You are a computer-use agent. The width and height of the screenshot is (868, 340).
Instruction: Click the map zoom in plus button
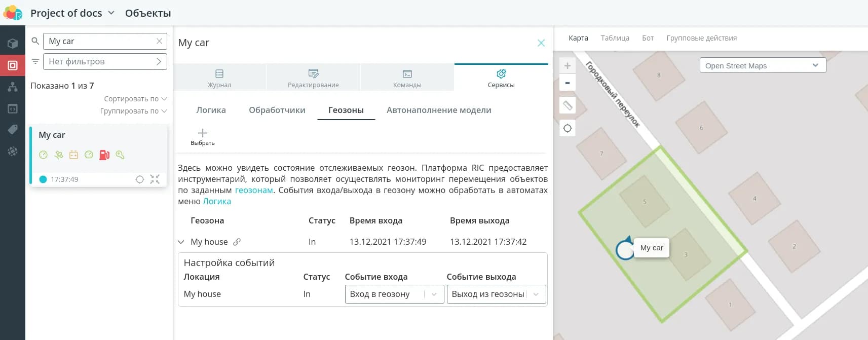point(568,66)
